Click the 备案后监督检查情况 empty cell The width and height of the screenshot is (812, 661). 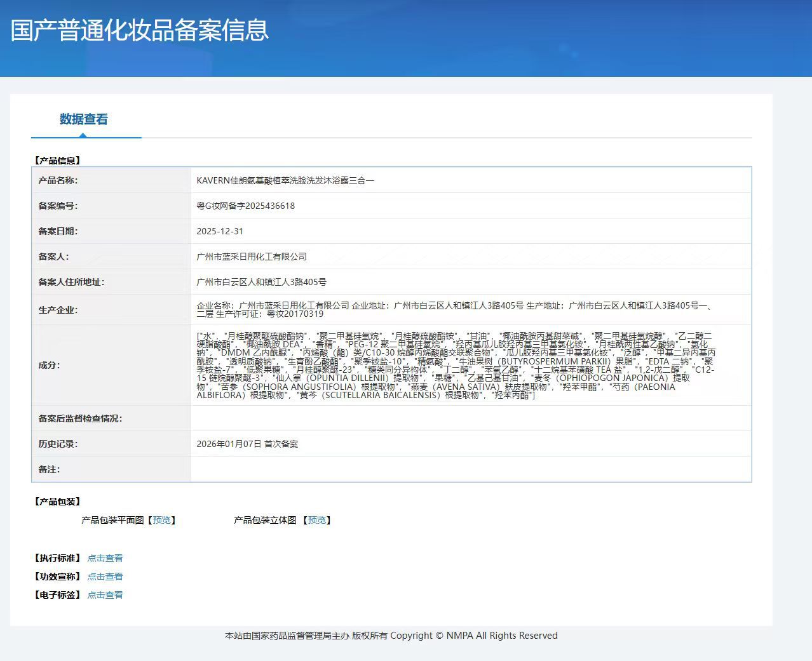[x=470, y=418]
